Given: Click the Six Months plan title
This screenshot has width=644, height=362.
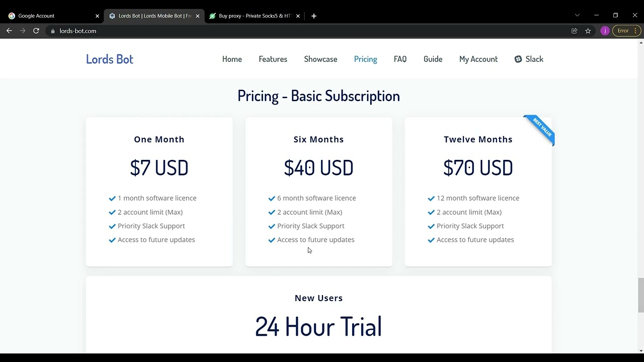Looking at the screenshot, I should 318,140.
